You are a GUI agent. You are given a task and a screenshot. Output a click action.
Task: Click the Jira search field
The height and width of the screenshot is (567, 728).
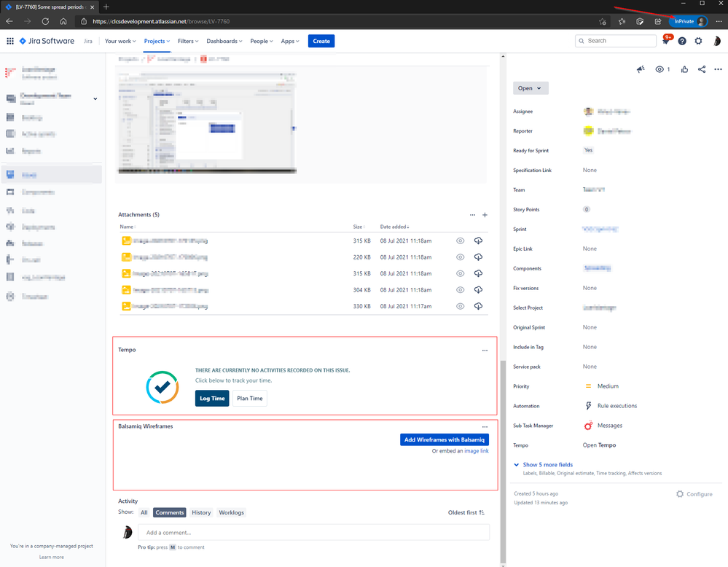click(616, 41)
